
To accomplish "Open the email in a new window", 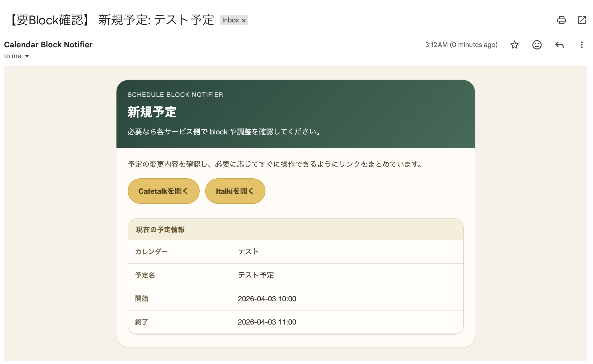I will pyautogui.click(x=582, y=20).
